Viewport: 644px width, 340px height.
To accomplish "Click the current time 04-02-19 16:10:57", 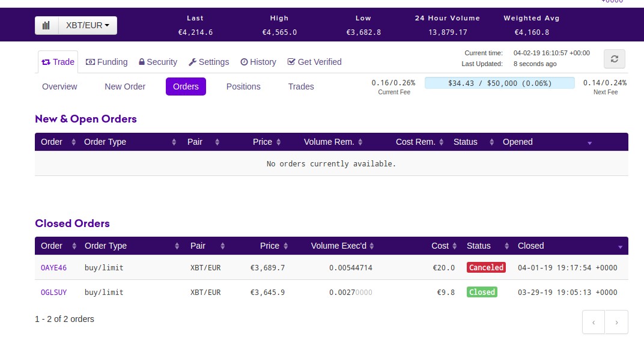I will [551, 53].
